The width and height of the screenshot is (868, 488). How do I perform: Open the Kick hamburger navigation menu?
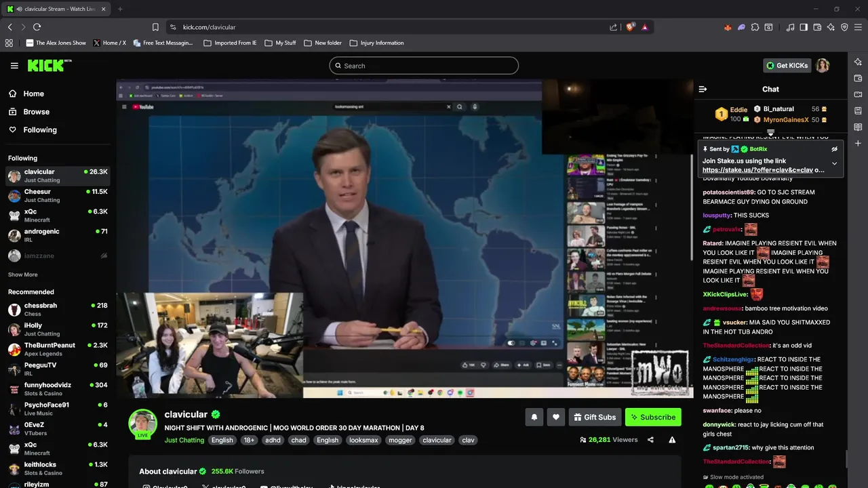pyautogui.click(x=14, y=66)
